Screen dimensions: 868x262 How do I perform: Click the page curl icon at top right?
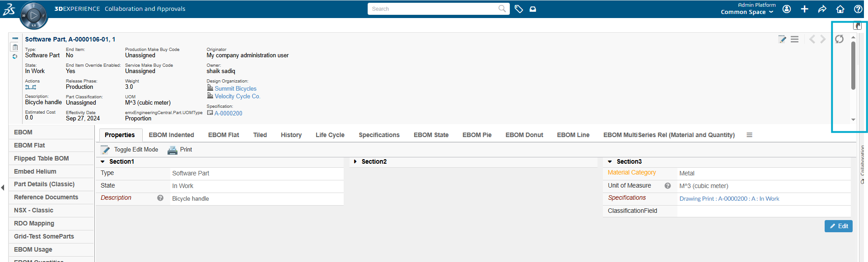(x=858, y=26)
